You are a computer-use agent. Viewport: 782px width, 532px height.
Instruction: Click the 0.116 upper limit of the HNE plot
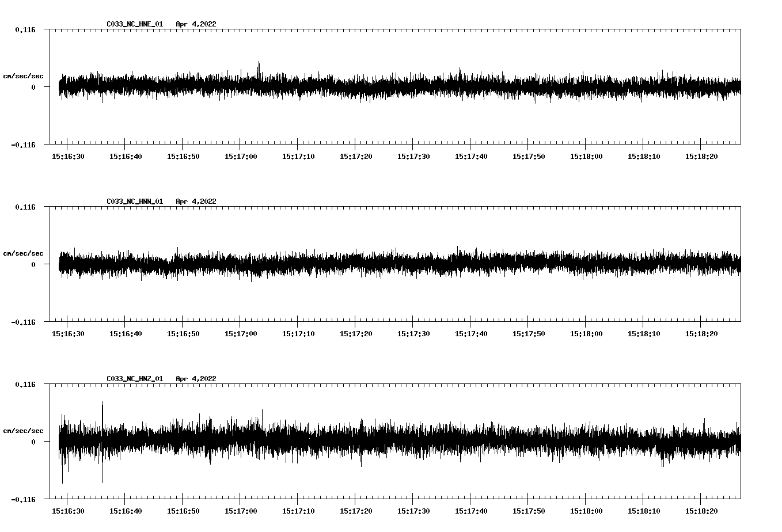(25, 29)
